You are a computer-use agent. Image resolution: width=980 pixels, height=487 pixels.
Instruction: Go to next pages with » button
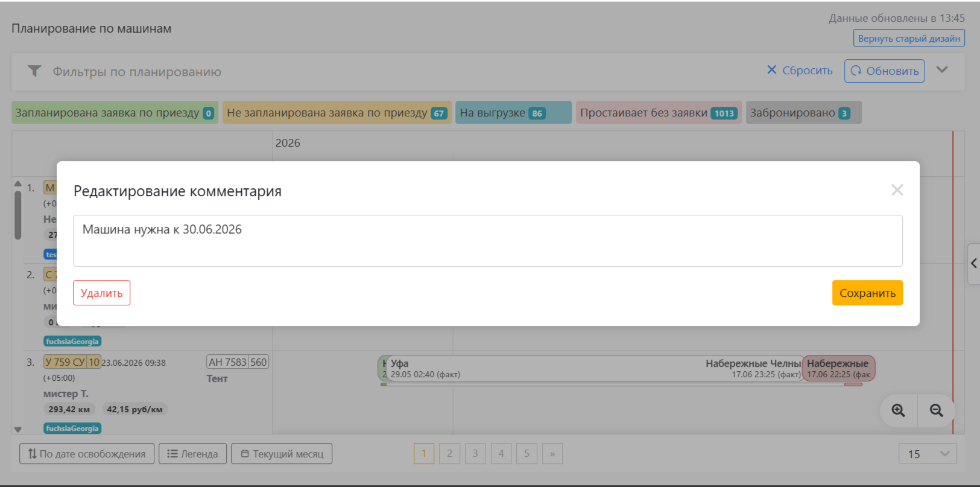[552, 454]
